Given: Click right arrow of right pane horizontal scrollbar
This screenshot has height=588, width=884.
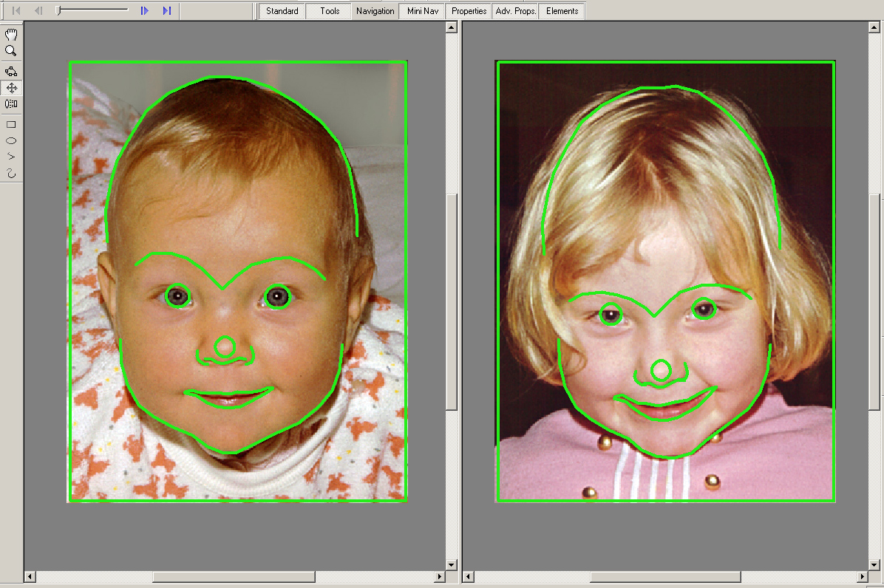Looking at the screenshot, I should point(862,577).
